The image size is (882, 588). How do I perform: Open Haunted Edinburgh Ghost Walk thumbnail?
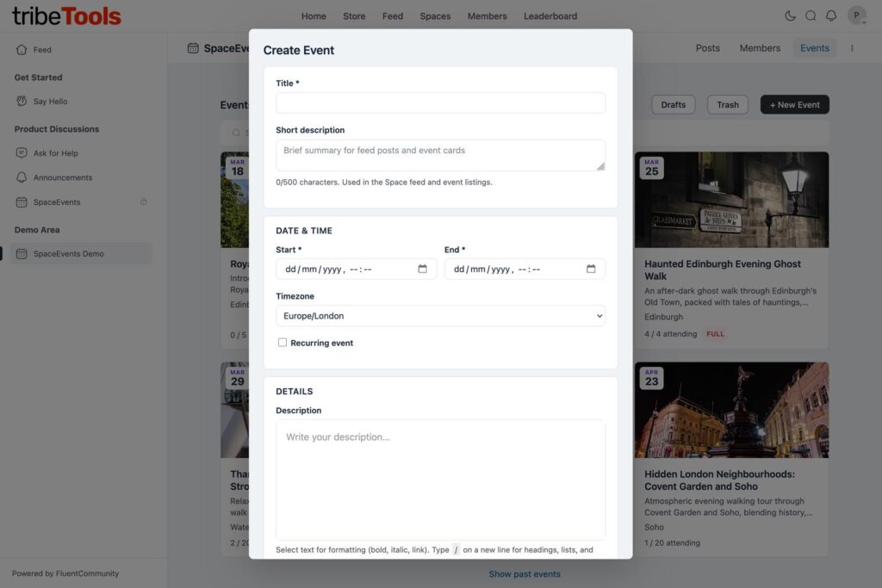coord(731,200)
